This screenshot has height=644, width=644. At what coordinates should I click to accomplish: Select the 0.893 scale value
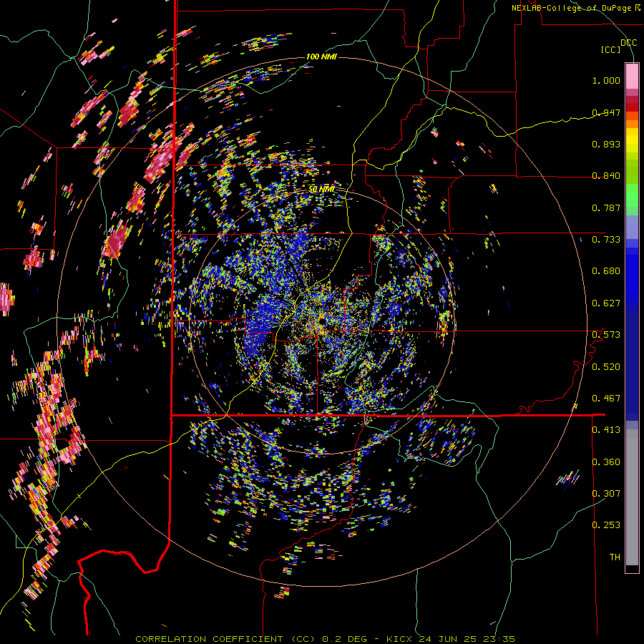pos(606,144)
